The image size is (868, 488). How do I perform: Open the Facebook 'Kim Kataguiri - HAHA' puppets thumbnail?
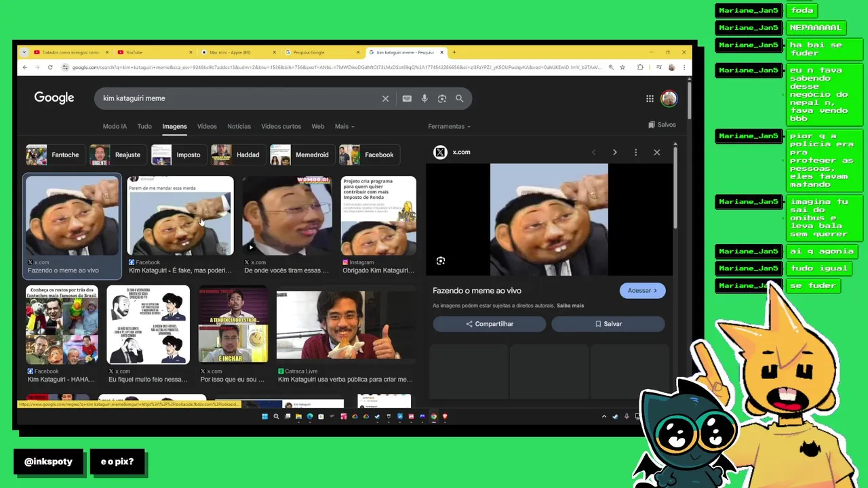pyautogui.click(x=62, y=325)
